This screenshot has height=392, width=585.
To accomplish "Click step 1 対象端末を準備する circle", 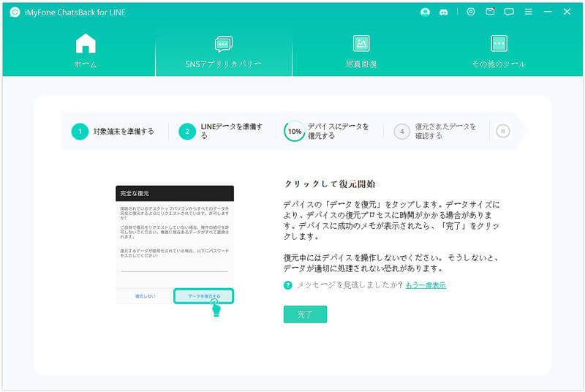I will (x=80, y=132).
